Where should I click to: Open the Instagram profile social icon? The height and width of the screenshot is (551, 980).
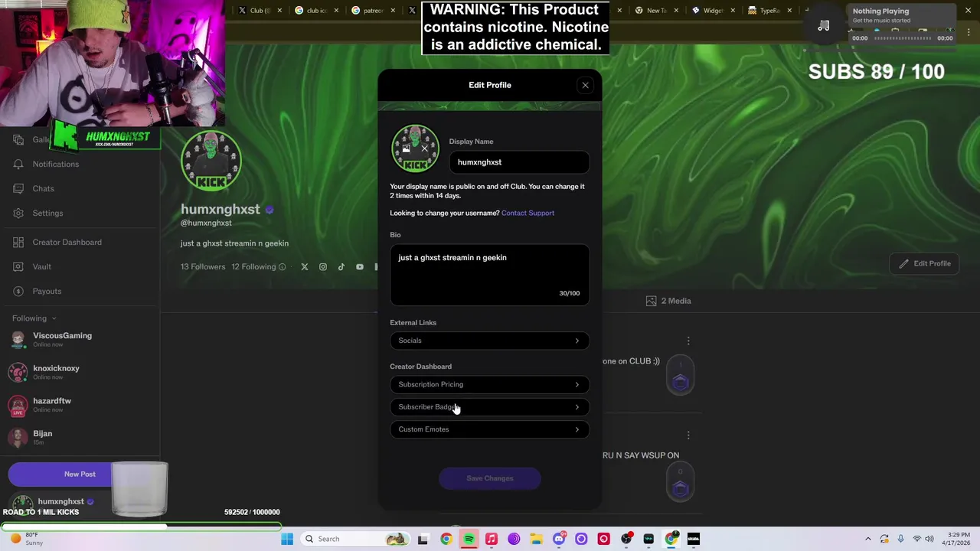[323, 267]
